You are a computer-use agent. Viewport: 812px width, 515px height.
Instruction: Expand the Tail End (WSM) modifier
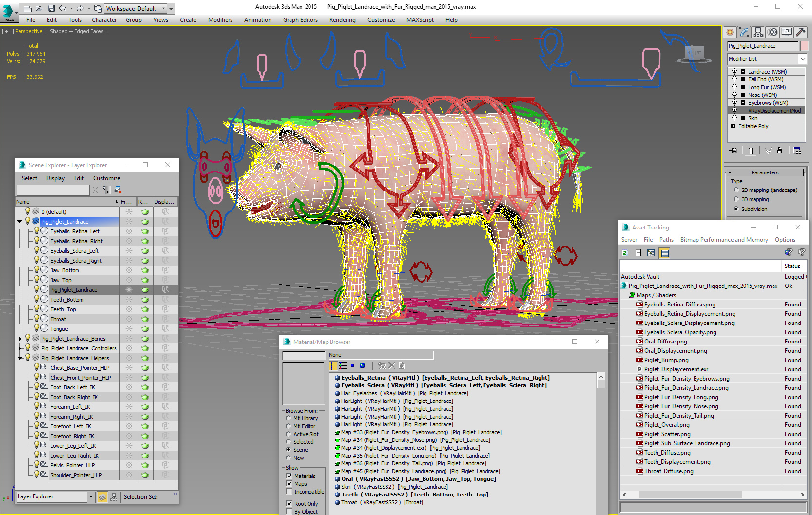tap(743, 79)
